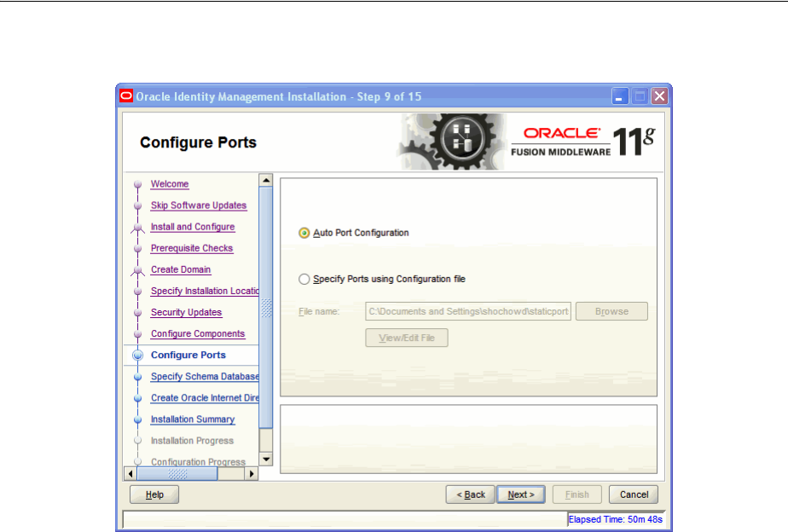Click step list scroll left arrow
Image resolution: width=788 pixels, height=532 pixels.
click(x=130, y=474)
